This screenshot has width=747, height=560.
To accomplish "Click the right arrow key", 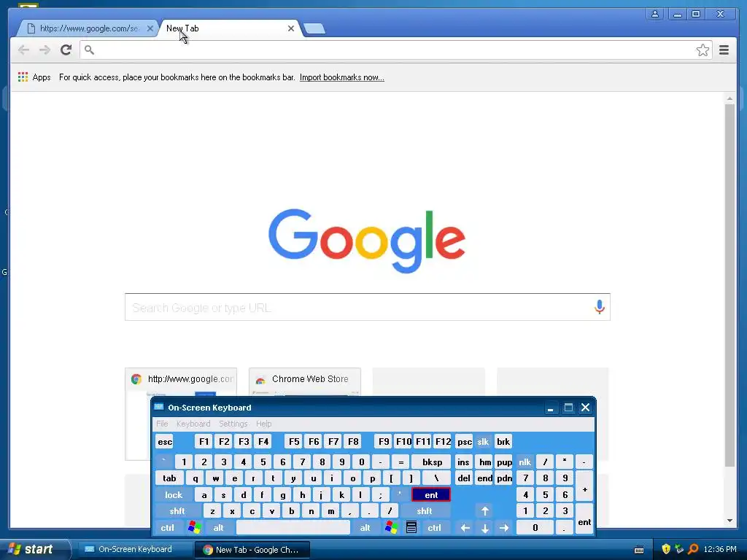I will click(504, 528).
